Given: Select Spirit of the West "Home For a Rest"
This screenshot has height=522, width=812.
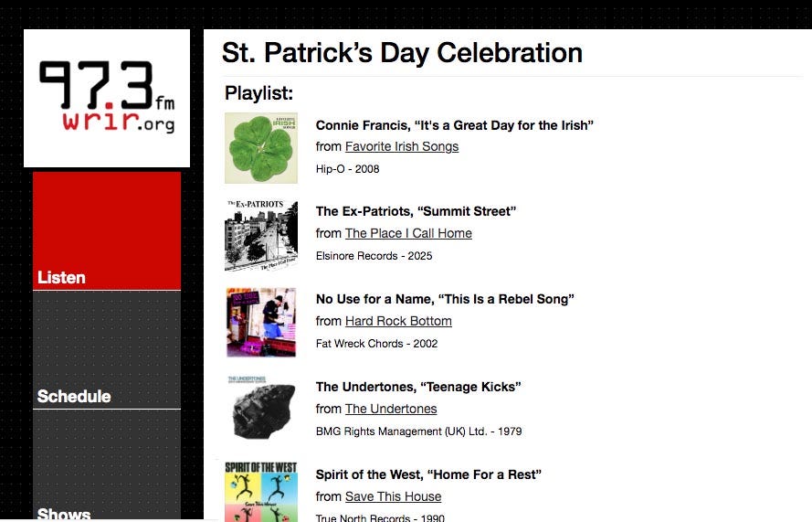Looking at the screenshot, I should 428,474.
